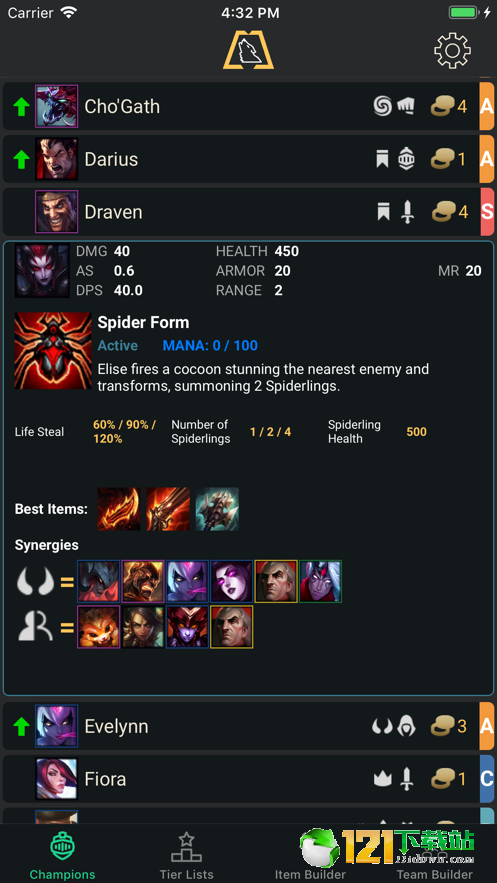Viewport: 497px width, 883px height.
Task: Select the first red sword best item
Action: tap(119, 509)
